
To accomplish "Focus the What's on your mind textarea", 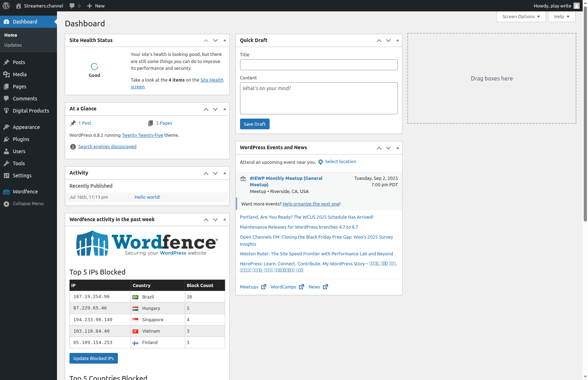I will click(x=319, y=98).
